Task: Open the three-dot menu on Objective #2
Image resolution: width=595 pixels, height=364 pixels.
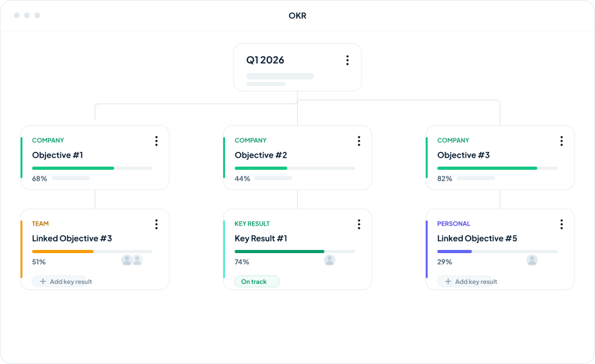Action: coord(359,141)
